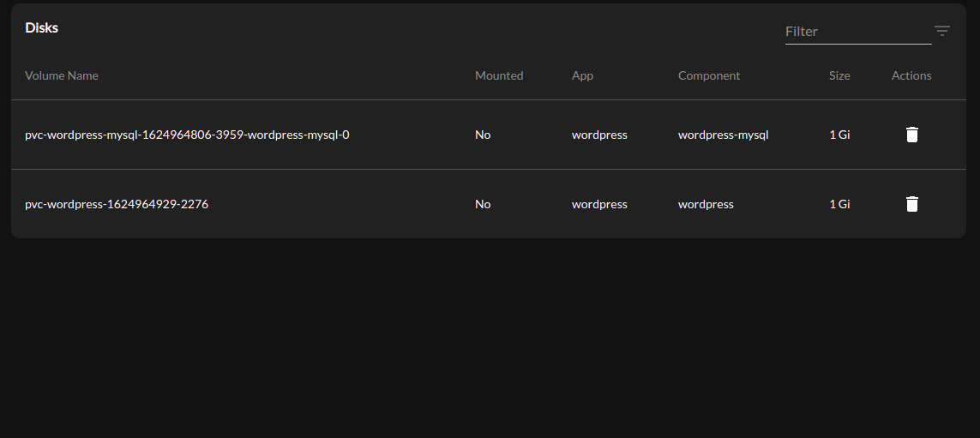The width and height of the screenshot is (980, 438).
Task: Select volume name pvc-wordpress-1624964929-2276
Action: [x=117, y=204]
